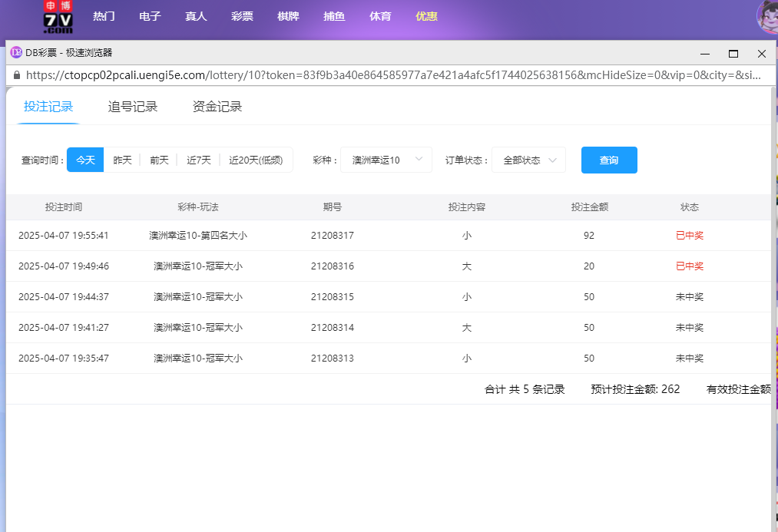
Task: Open the 澳洲幸运10 lottery type dropdown
Action: click(386, 160)
